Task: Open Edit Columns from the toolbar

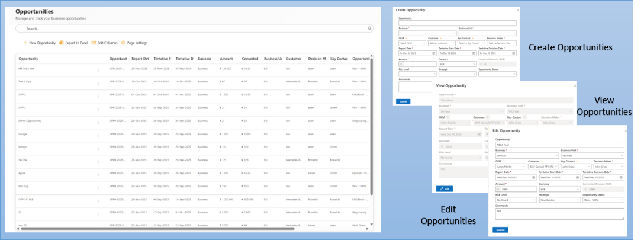Action: tap(94, 43)
